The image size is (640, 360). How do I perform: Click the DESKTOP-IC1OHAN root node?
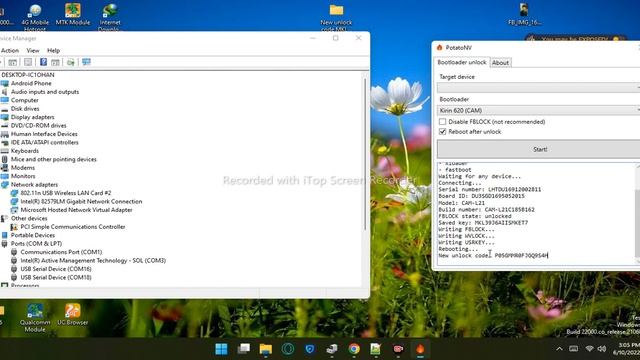click(28, 75)
